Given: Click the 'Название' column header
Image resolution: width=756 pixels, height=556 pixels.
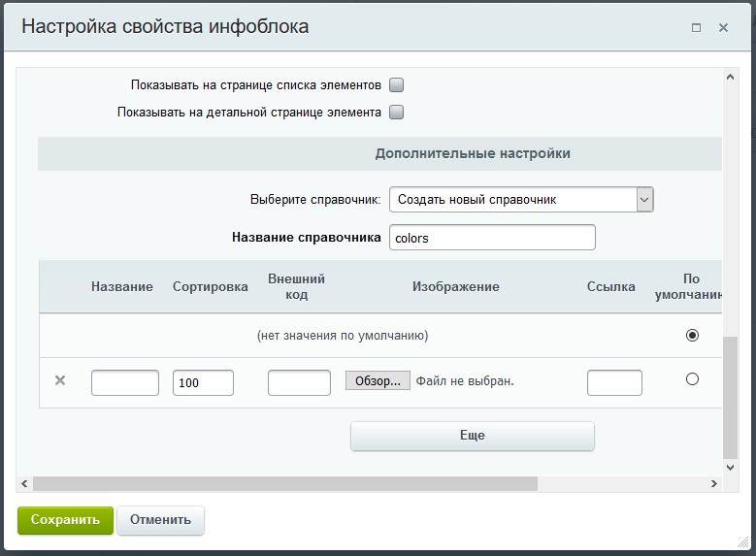Looking at the screenshot, I should tap(122, 286).
